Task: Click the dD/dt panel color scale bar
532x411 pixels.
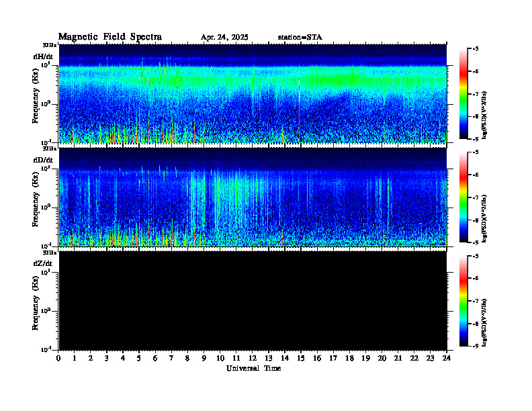Action: click(x=463, y=197)
